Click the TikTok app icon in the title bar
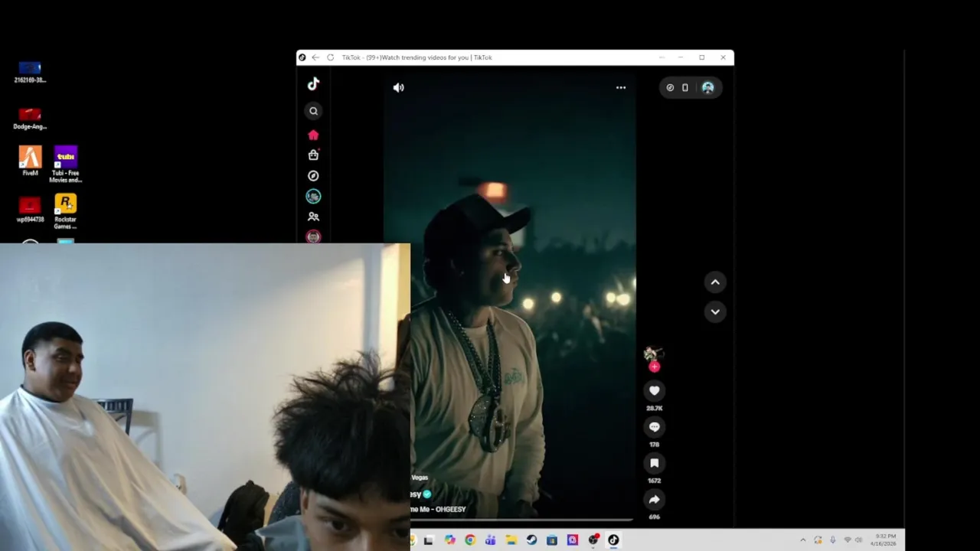This screenshot has height=551, width=980. [x=302, y=57]
